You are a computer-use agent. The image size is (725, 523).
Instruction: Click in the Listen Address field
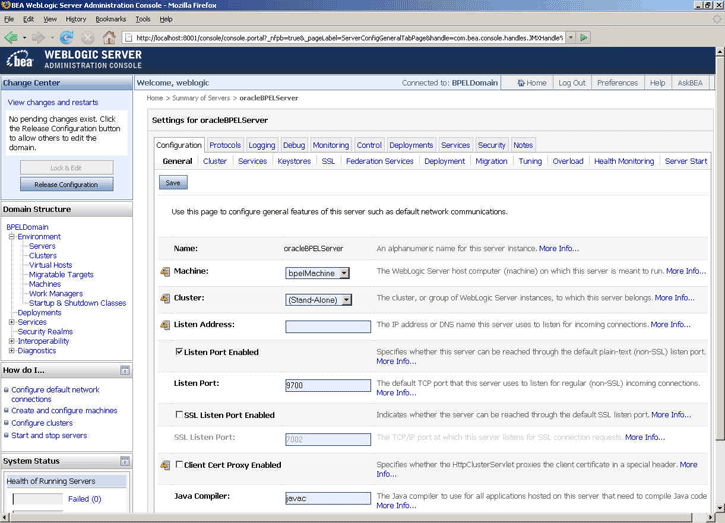click(x=328, y=326)
